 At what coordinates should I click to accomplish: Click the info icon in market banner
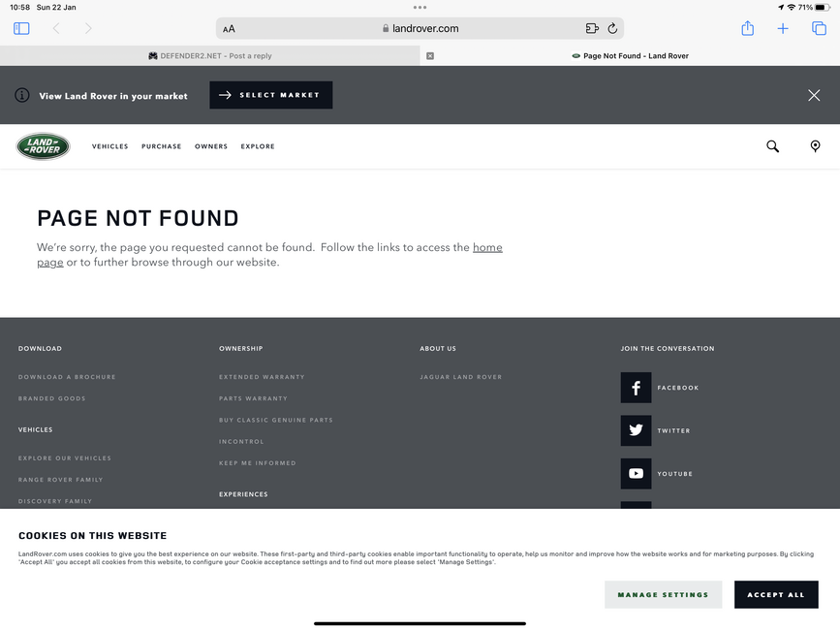coord(22,95)
